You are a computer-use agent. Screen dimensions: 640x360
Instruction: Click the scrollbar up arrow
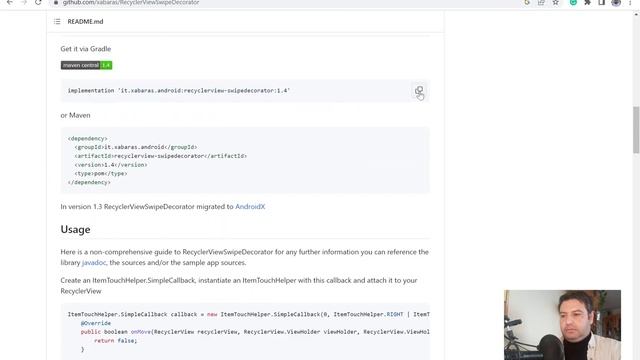click(636, 14)
